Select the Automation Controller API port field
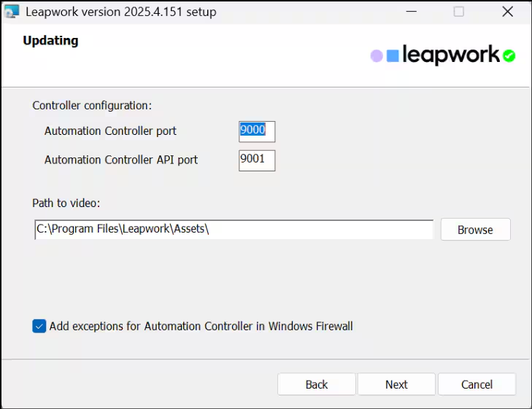This screenshot has height=409, width=532. [x=257, y=160]
